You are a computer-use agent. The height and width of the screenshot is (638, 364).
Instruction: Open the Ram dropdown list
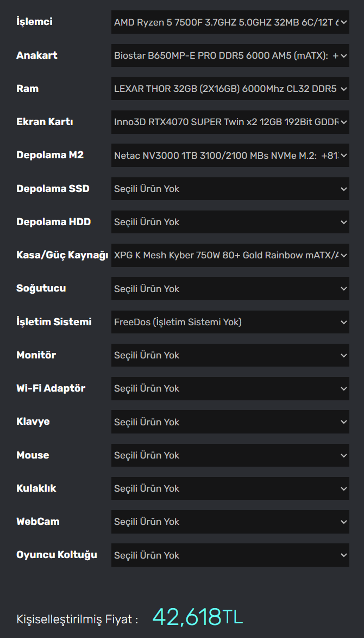[230, 89]
